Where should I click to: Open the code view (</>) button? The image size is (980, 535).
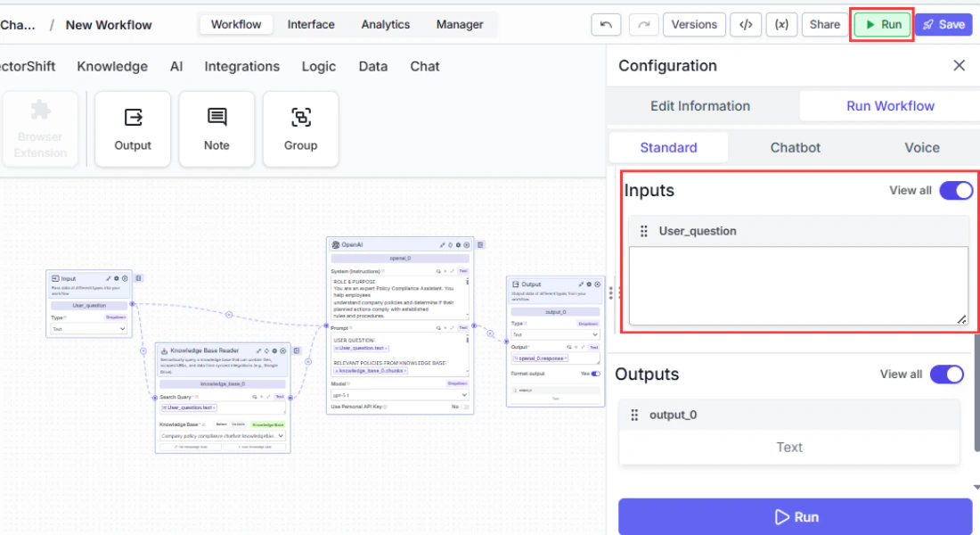(746, 25)
